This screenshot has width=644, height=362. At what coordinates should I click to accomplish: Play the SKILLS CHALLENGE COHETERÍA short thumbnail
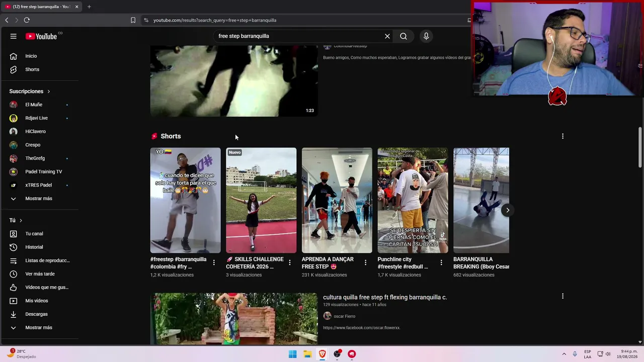click(261, 200)
